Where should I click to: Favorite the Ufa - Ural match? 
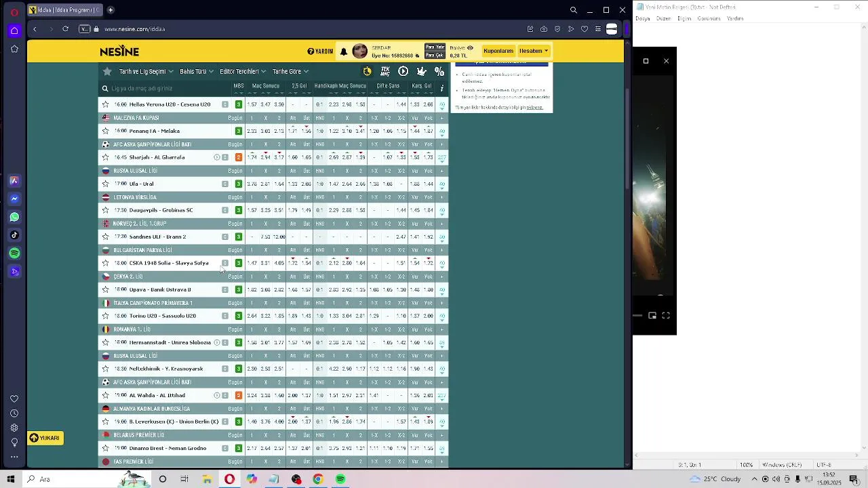(x=105, y=184)
